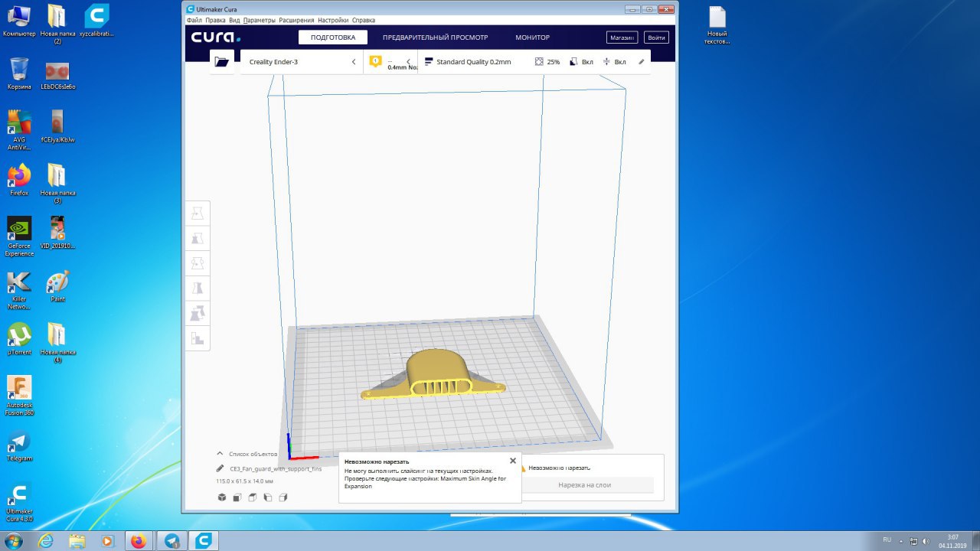
Task: Expand the Creality Ender-3 printer selector
Action: point(302,62)
